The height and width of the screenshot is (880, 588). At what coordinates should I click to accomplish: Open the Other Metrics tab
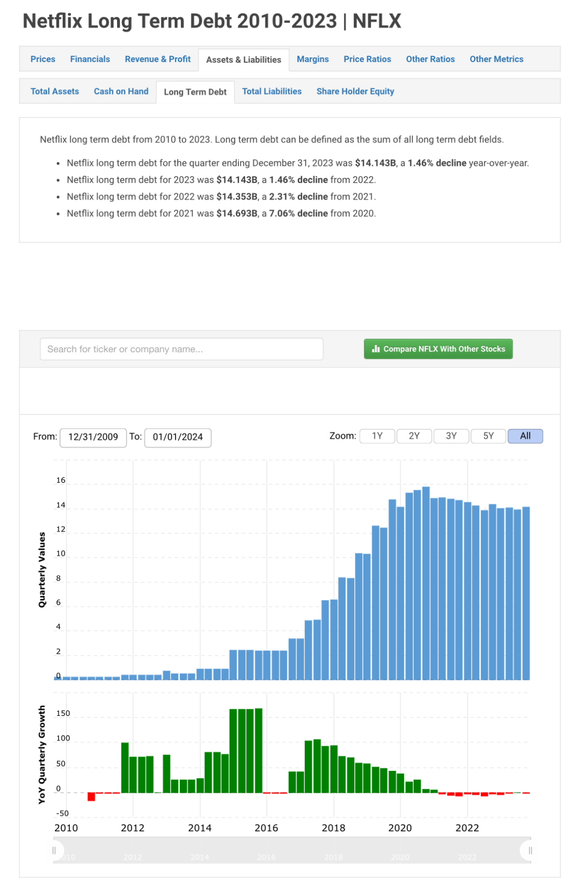(497, 59)
